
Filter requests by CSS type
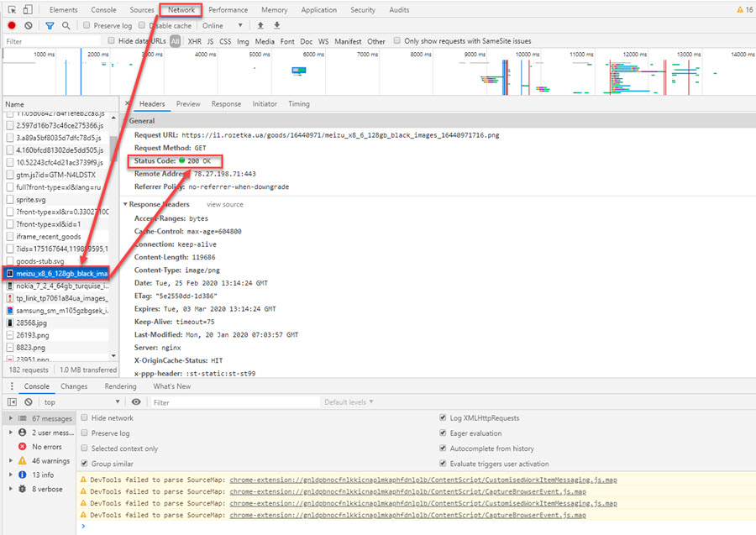pyautogui.click(x=225, y=41)
